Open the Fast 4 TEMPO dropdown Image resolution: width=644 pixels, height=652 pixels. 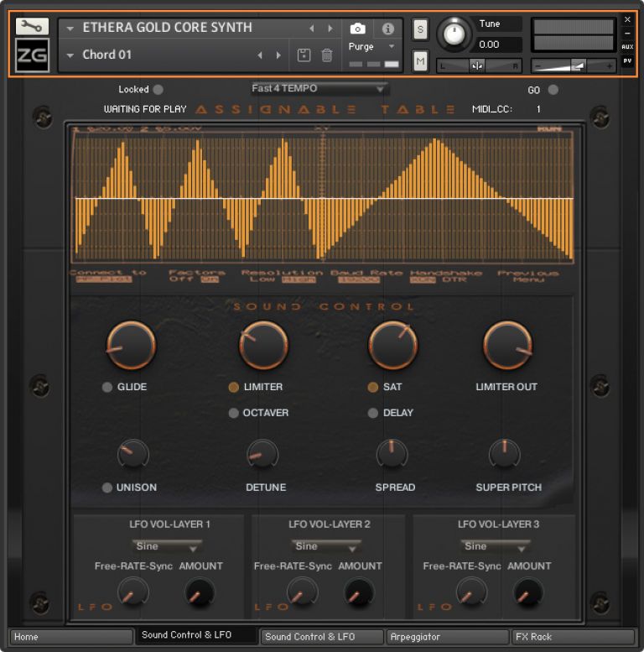tap(319, 89)
